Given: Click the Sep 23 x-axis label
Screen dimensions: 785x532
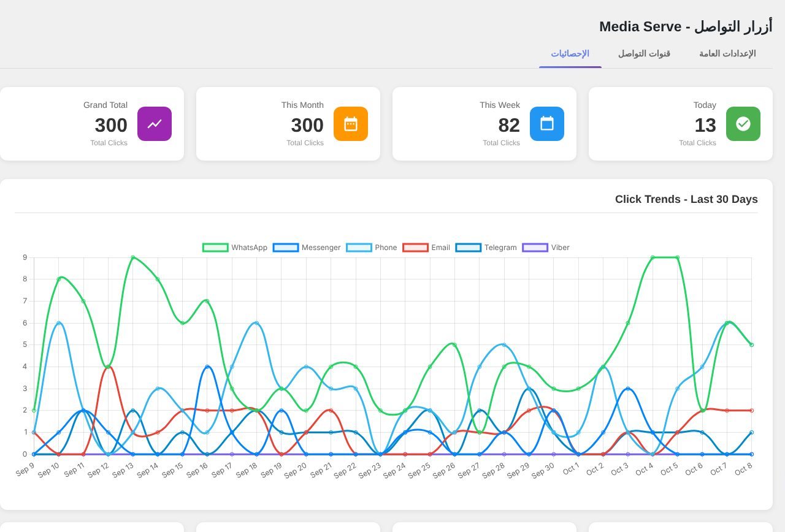Looking at the screenshot, I should 370,470.
